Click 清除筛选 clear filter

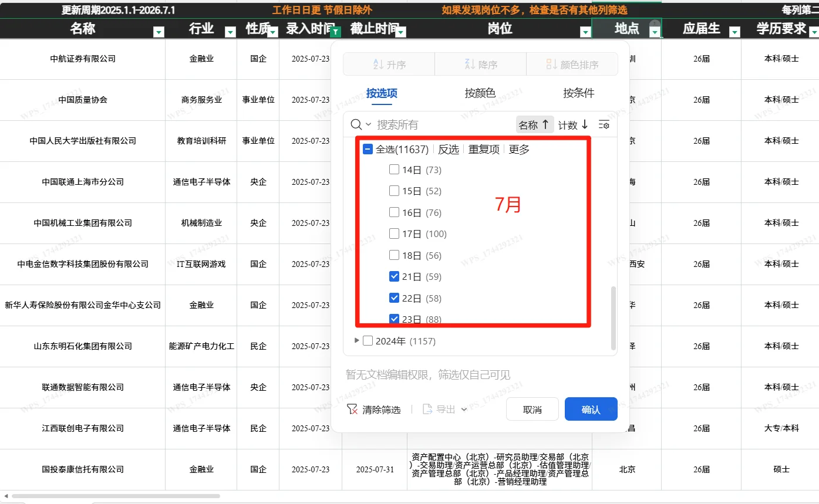[374, 410]
